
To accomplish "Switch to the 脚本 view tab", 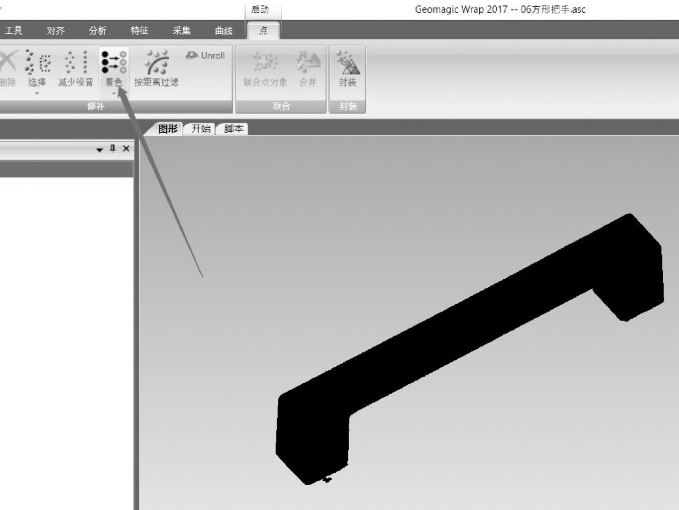I will point(233,129).
